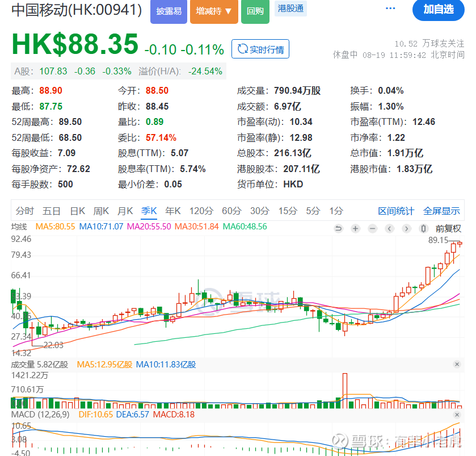Open 区间统计 range statistics link
This screenshot has height=456, width=476.
point(396,211)
